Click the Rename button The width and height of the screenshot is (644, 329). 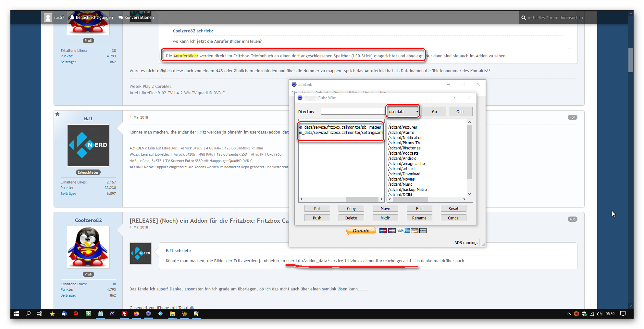[x=419, y=218]
